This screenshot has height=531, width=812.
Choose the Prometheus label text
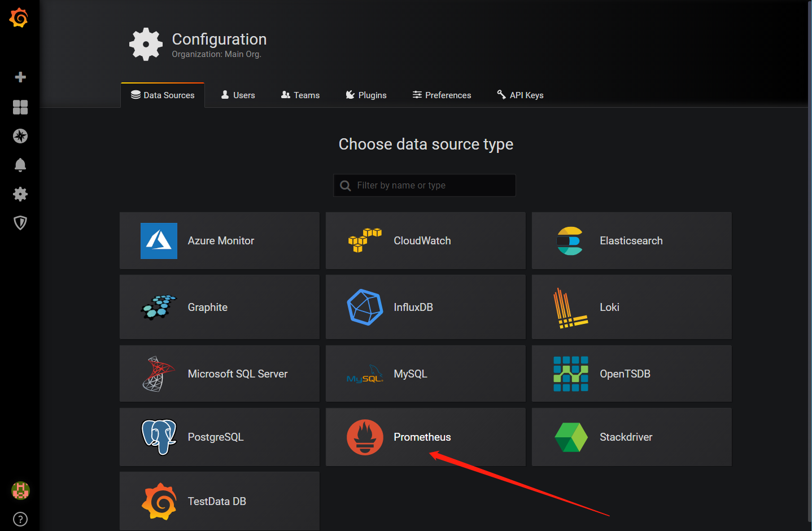[422, 437]
